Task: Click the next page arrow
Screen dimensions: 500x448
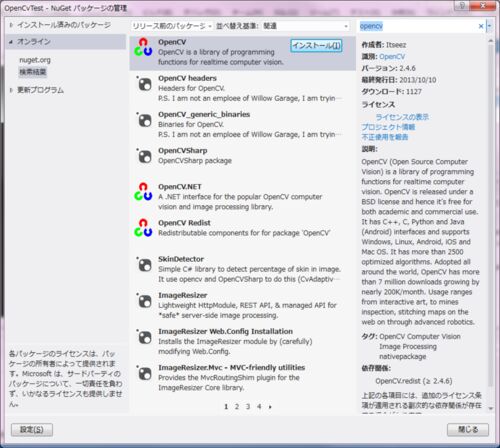Action: click(270, 407)
